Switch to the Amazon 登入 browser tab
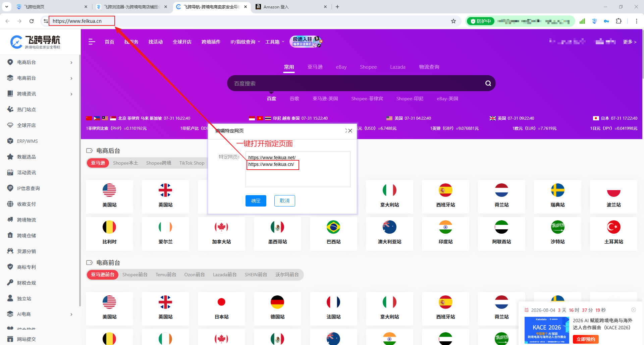The width and height of the screenshot is (644, 345). point(291,7)
